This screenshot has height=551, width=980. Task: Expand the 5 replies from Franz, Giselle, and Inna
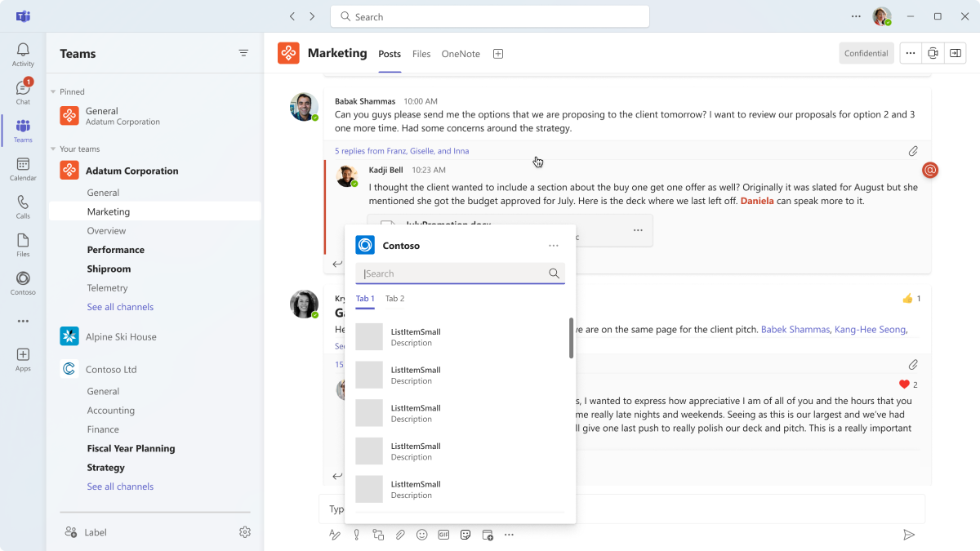[399, 150]
